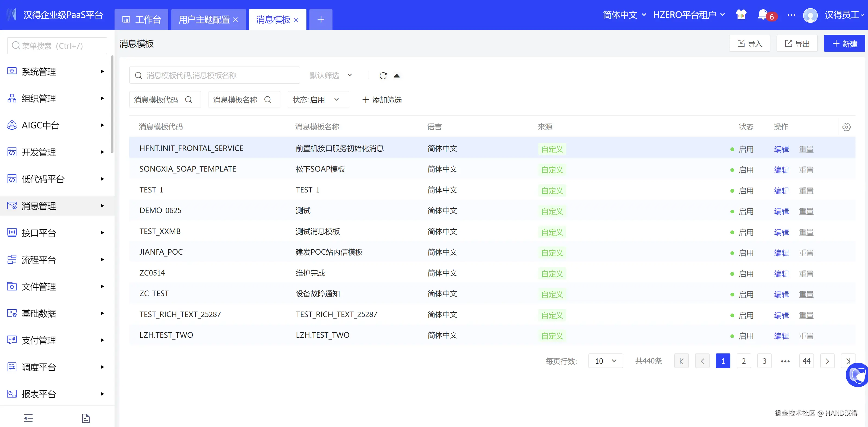Expand the 系统管理 sidebar menu

pyautogui.click(x=56, y=71)
